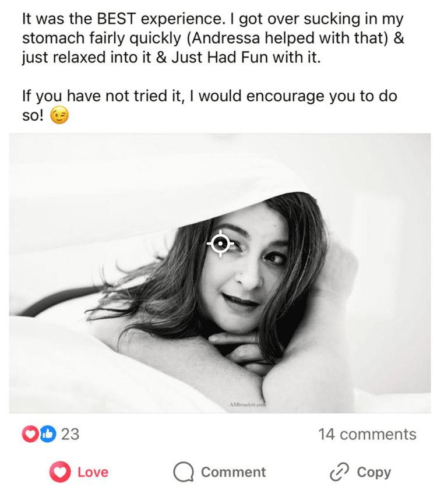Select the Comment label text
The image size is (444, 504).
click(x=234, y=472)
